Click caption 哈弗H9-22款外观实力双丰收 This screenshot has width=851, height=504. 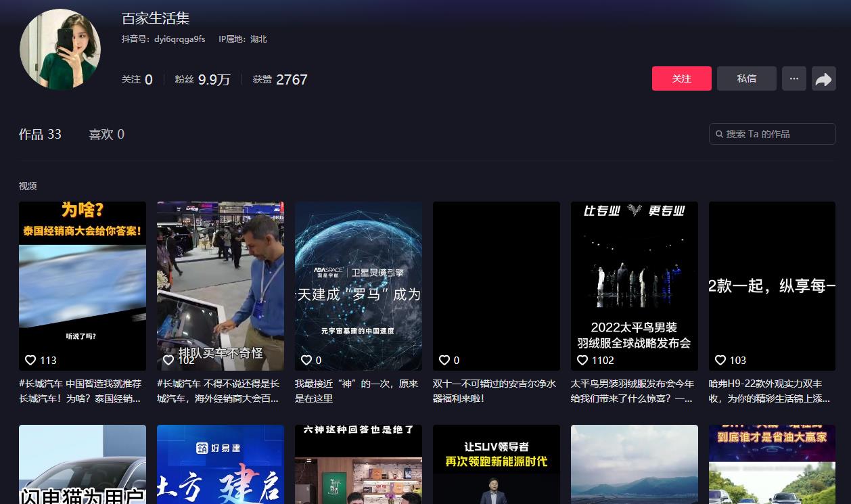[770, 391]
